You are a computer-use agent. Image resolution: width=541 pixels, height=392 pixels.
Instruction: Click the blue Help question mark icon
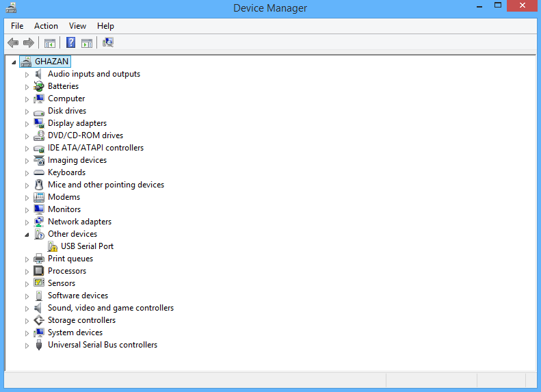(70, 43)
